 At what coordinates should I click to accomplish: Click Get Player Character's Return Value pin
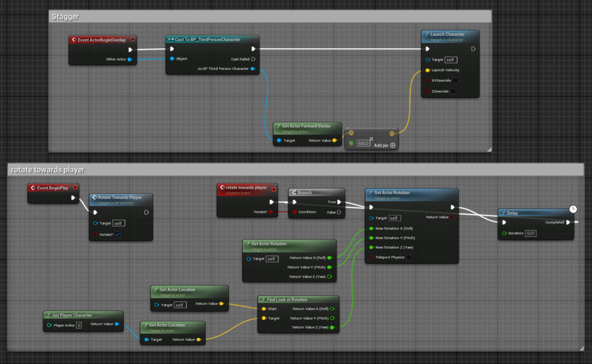point(117,324)
